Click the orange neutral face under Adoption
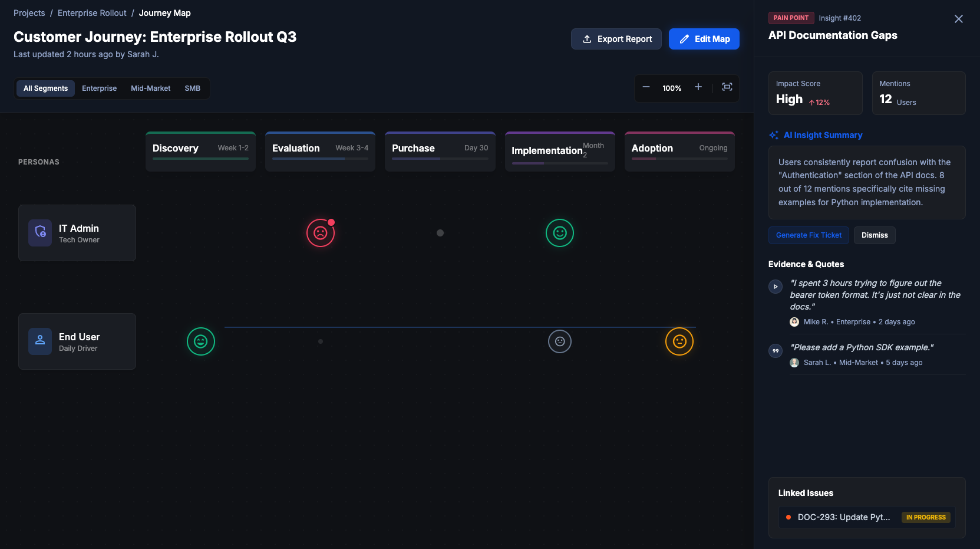This screenshot has width=980, height=549. click(x=679, y=341)
